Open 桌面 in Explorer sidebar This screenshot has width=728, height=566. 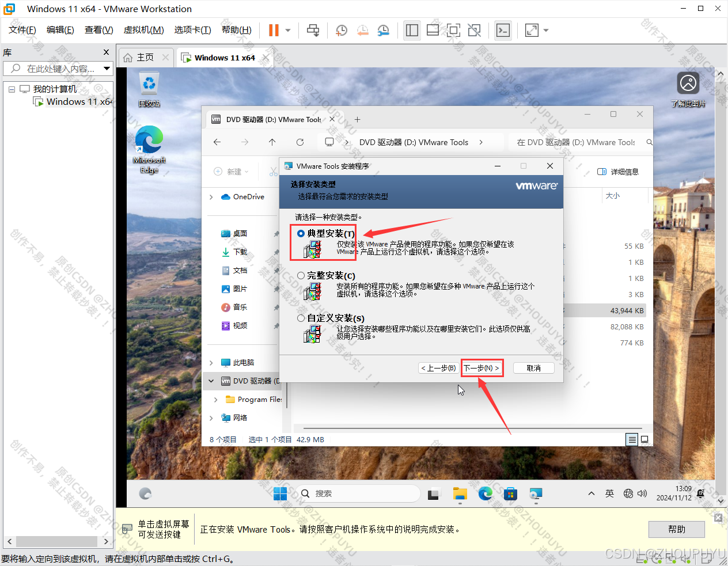(x=240, y=234)
